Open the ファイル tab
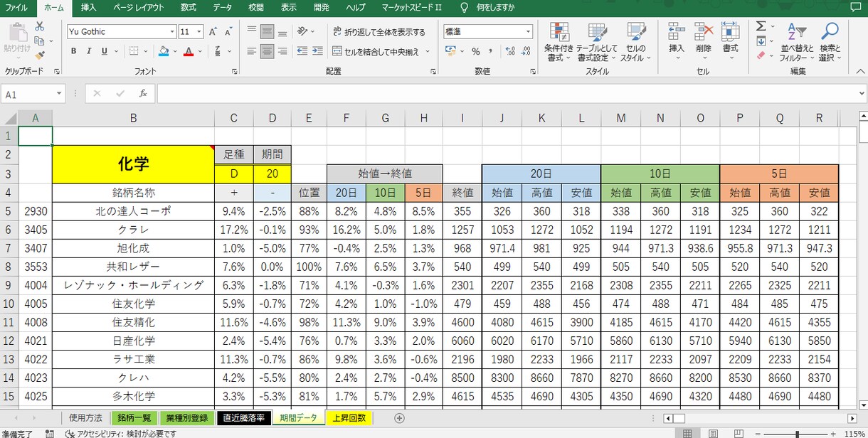 [x=16, y=8]
